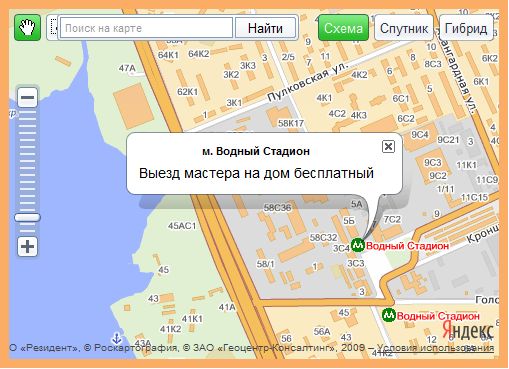509x369 pixels.
Task: Switch to Гибрид hybrid view
Action: 466,28
